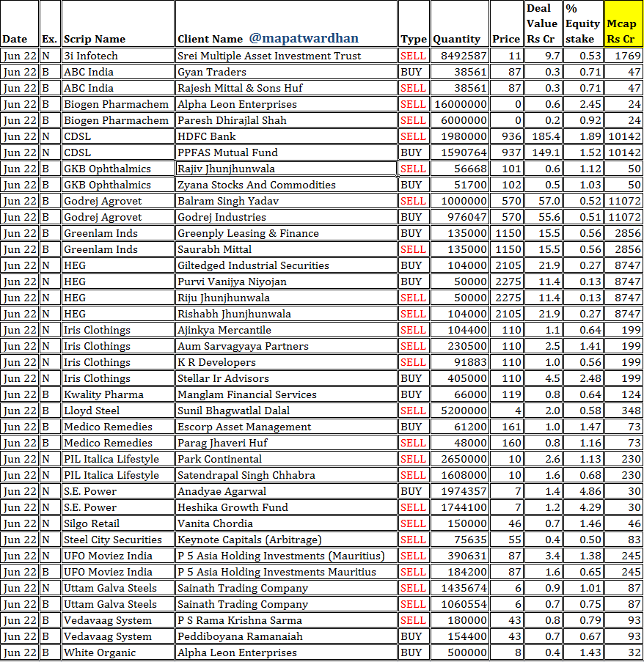644x662 pixels.
Task: Select the Anadyae Agarwal cell
Action: click(x=286, y=491)
